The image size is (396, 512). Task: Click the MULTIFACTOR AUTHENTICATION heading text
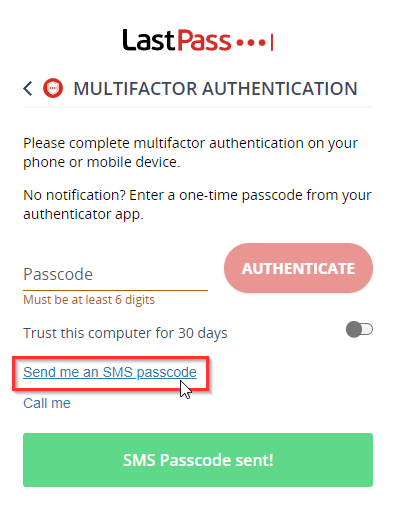click(215, 89)
